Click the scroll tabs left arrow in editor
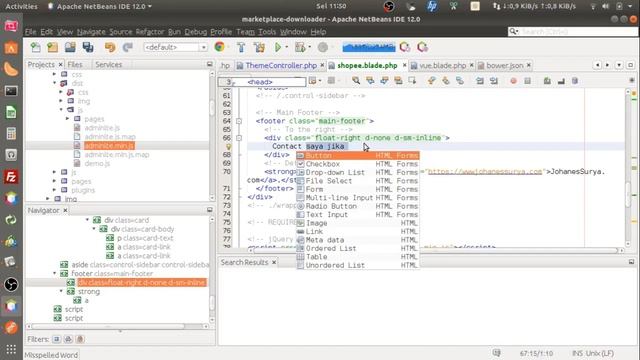640x360 pixels. click(598, 65)
